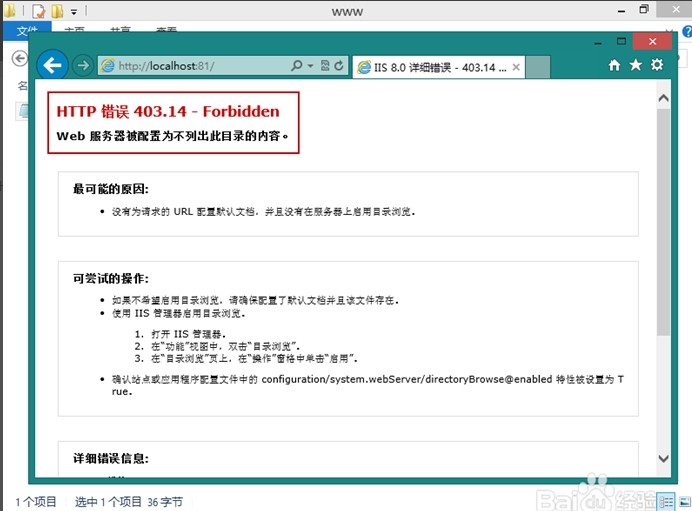Screen dimensions: 692x511
Task: Click the '详细错误信息:' heading
Action: click(x=111, y=458)
